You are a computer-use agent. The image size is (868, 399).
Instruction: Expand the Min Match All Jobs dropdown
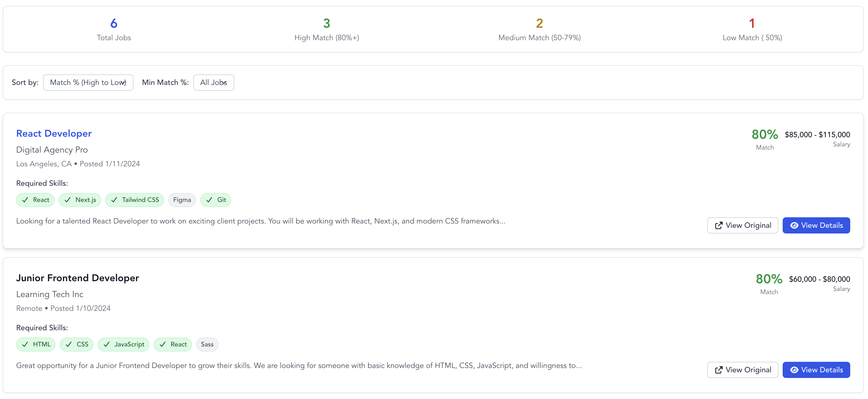pyautogui.click(x=213, y=83)
